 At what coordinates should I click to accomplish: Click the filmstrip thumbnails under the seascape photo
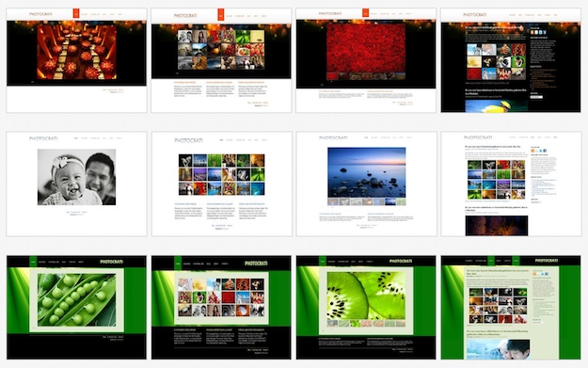click(366, 201)
